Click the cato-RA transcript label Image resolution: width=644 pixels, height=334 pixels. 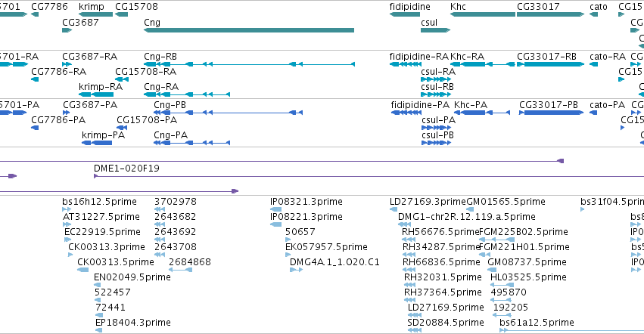tap(608, 56)
